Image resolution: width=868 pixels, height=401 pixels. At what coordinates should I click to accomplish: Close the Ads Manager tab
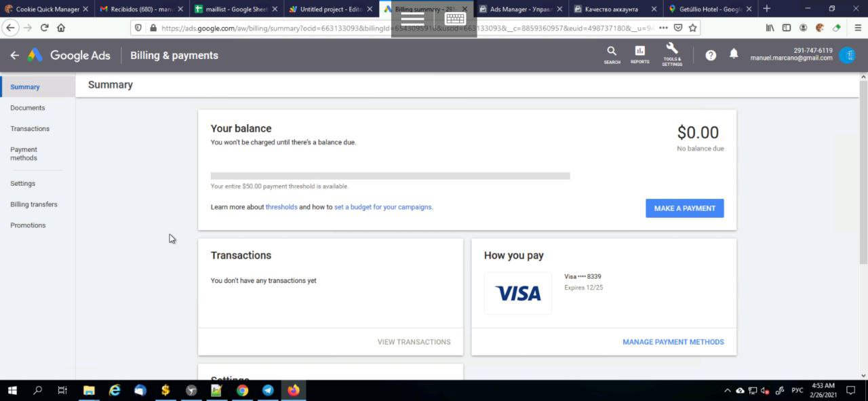coord(559,9)
